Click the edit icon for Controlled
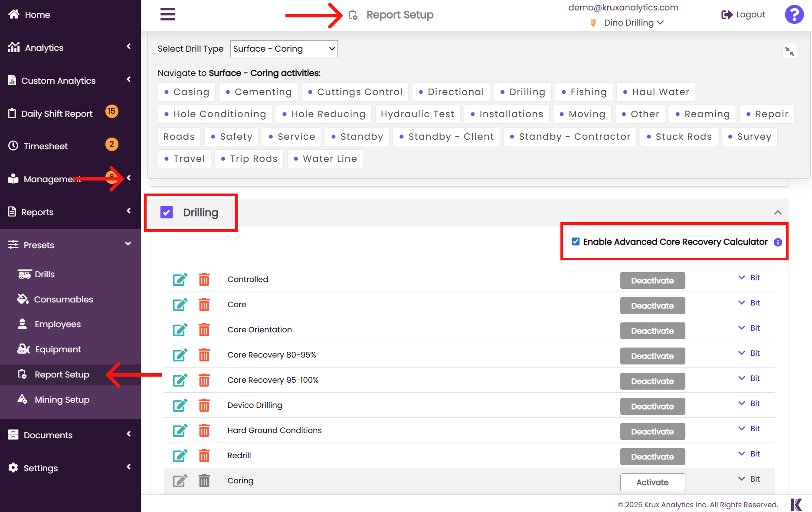 (x=180, y=279)
